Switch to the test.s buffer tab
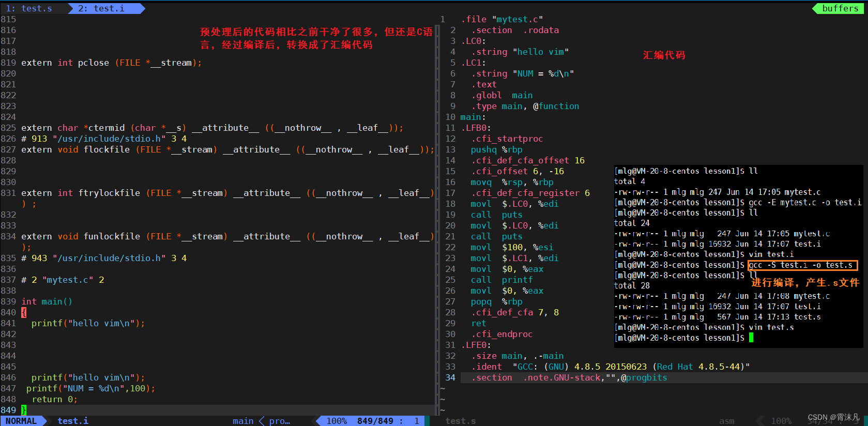 pos(29,8)
